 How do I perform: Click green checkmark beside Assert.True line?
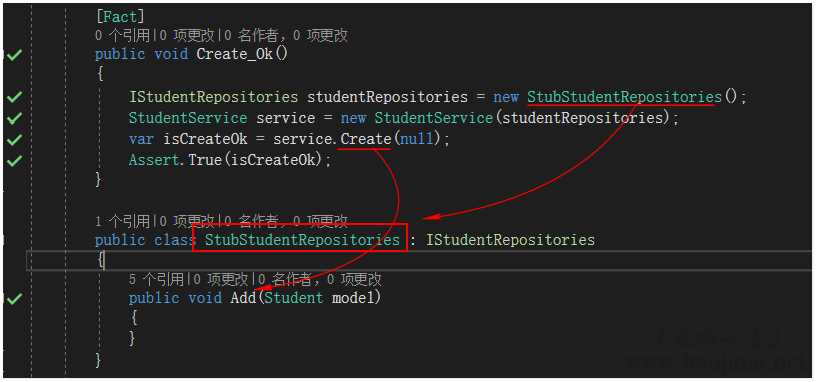pyautogui.click(x=14, y=160)
